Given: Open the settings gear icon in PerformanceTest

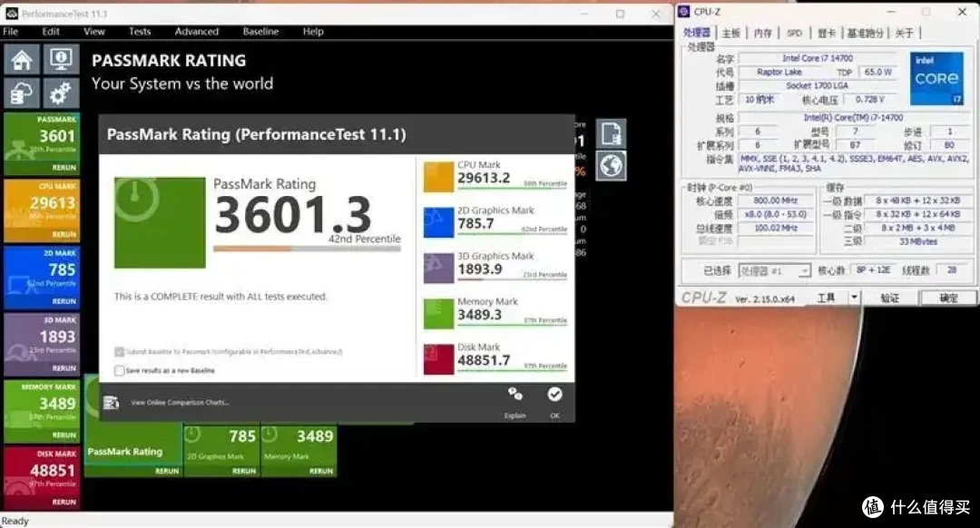Looking at the screenshot, I should coord(61,94).
